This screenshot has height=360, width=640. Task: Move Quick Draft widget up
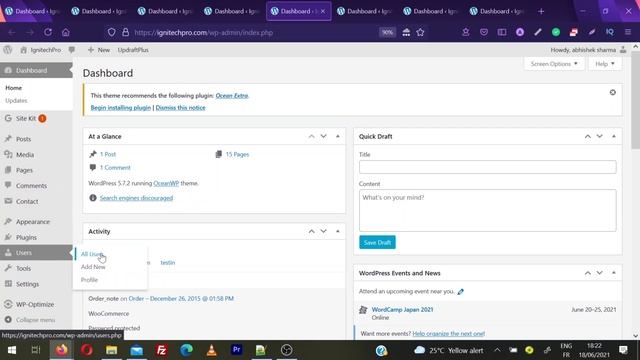588,136
